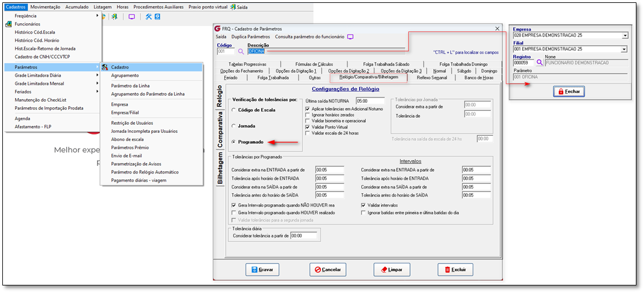
Task: Click the Excluir button
Action: 455,270
